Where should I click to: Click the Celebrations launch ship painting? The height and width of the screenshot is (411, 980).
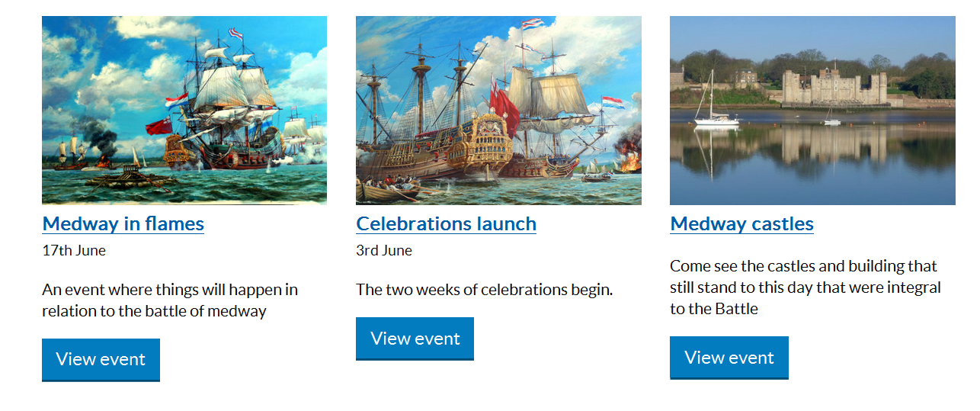pos(498,110)
